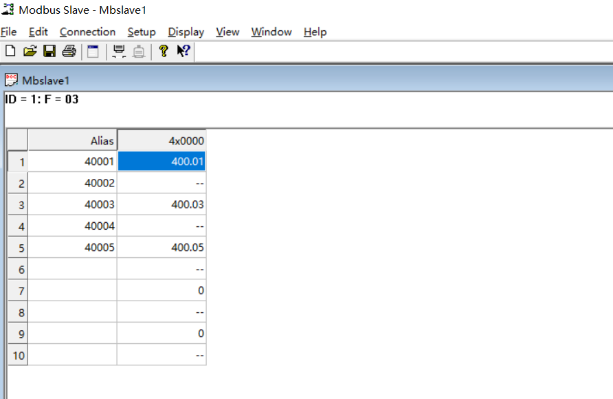Select the 400.05 value cell
The image size is (613, 399).
(x=161, y=247)
